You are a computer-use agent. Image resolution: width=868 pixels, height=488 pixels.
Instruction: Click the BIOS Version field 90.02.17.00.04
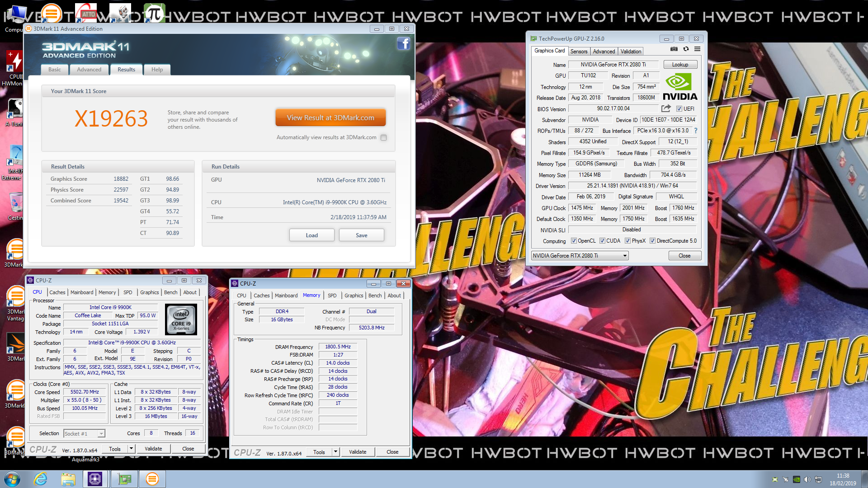pos(613,108)
